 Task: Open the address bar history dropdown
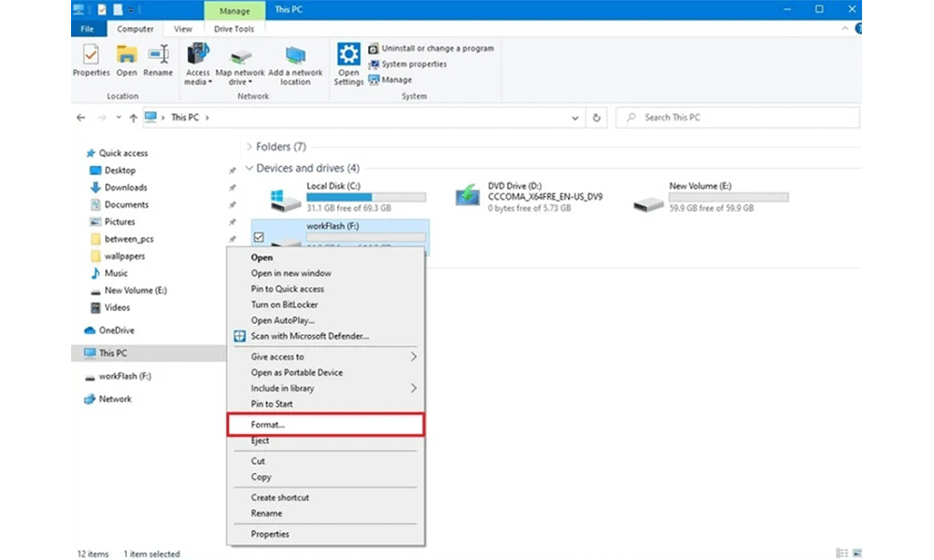click(574, 119)
